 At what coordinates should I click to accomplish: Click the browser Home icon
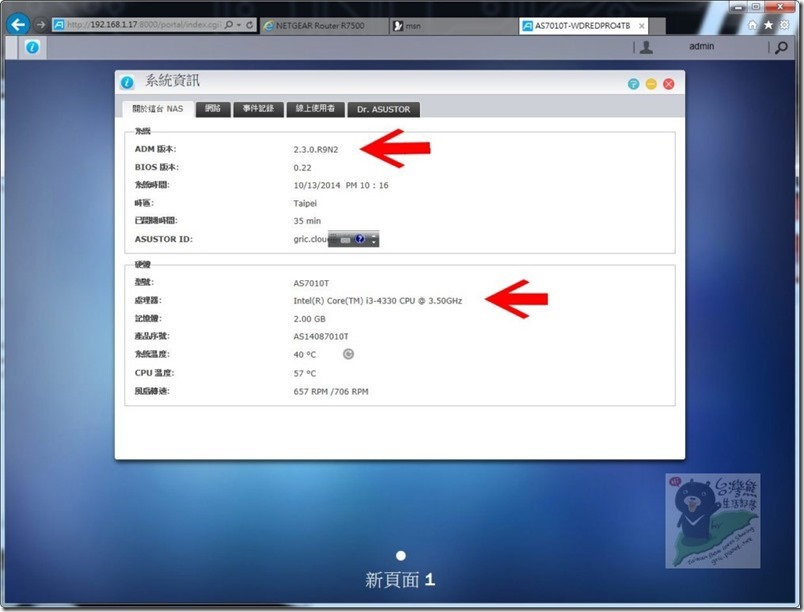point(752,25)
